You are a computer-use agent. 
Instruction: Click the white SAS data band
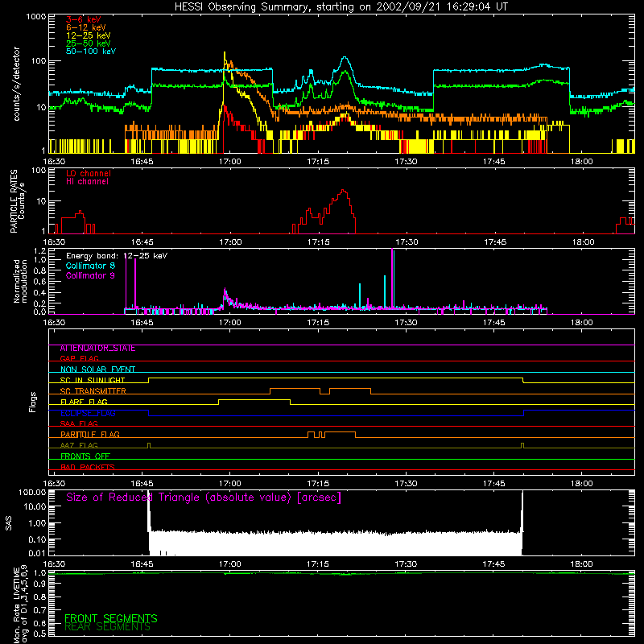[336, 543]
